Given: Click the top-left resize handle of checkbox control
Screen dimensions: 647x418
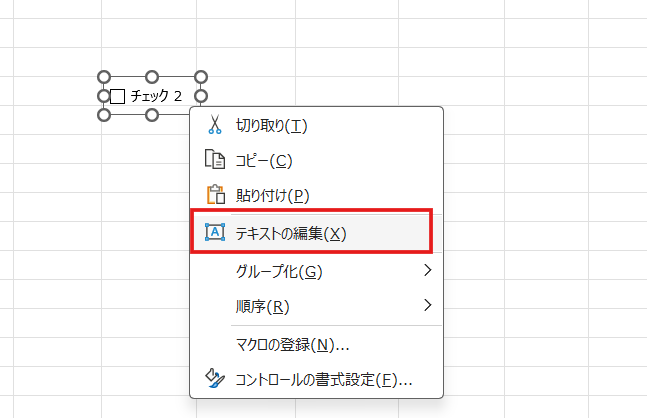Looking at the screenshot, I should (x=103, y=77).
